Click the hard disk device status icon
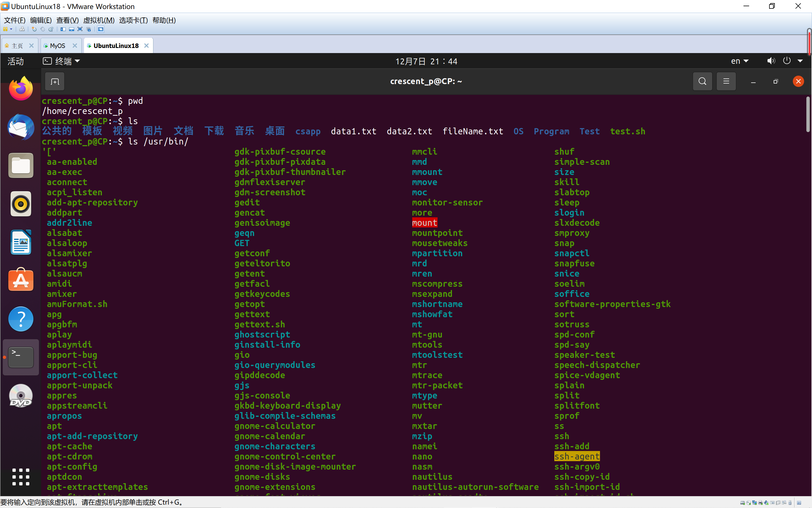This screenshot has height=508, width=812. (x=743, y=503)
